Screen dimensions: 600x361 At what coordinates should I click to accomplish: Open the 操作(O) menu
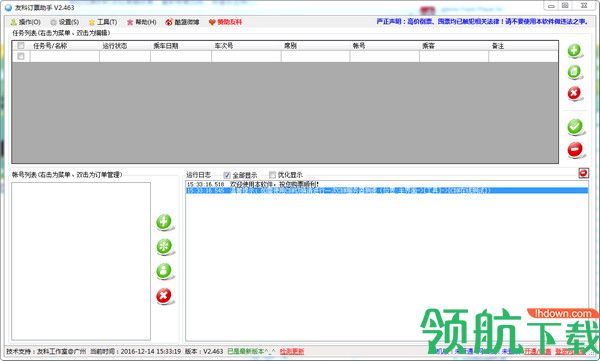tap(25, 22)
